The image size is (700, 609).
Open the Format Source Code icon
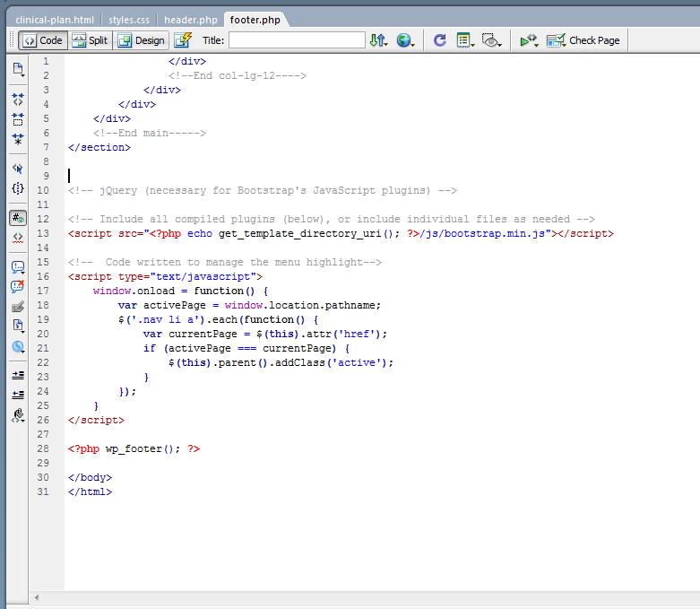point(18,415)
